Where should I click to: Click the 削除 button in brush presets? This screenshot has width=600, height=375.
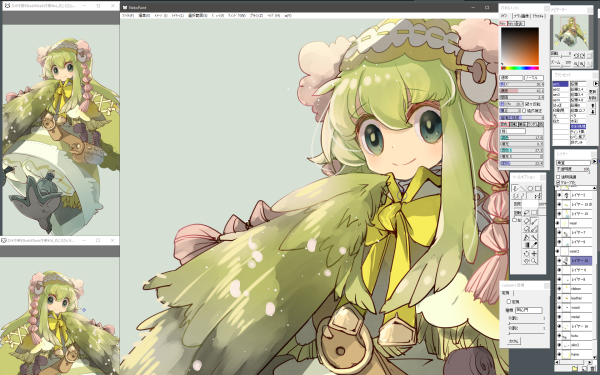coord(593,98)
